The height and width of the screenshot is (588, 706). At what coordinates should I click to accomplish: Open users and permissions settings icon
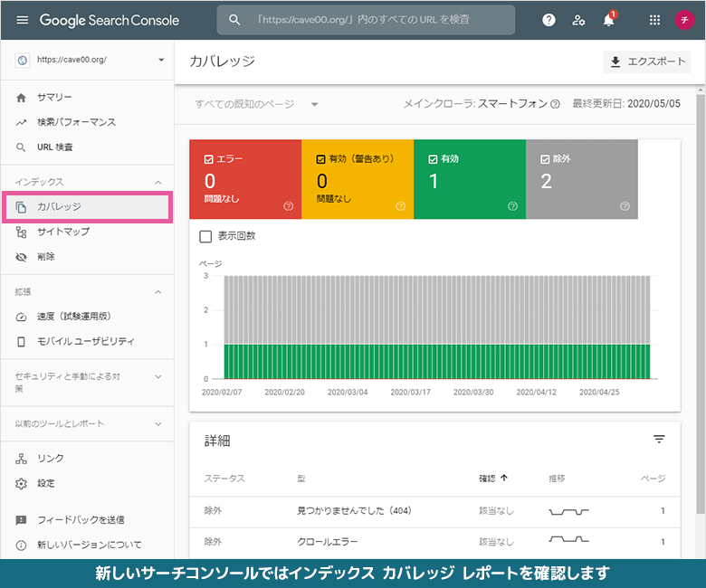(x=578, y=20)
